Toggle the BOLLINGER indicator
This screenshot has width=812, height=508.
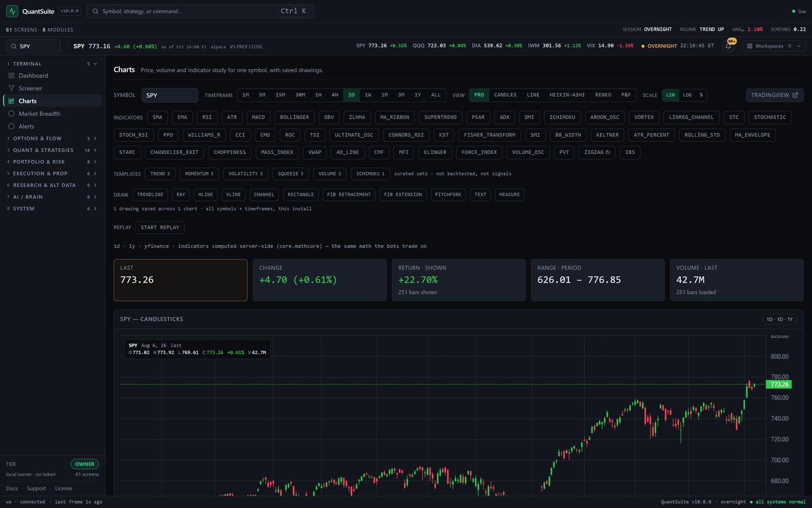pyautogui.click(x=295, y=117)
